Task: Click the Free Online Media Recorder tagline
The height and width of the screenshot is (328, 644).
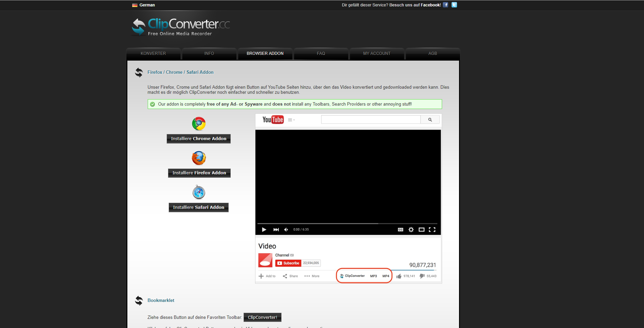Action: point(180,34)
